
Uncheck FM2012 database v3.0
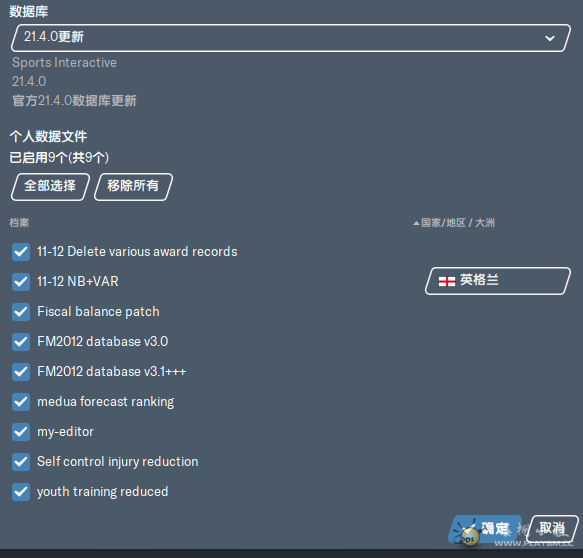pos(21,342)
